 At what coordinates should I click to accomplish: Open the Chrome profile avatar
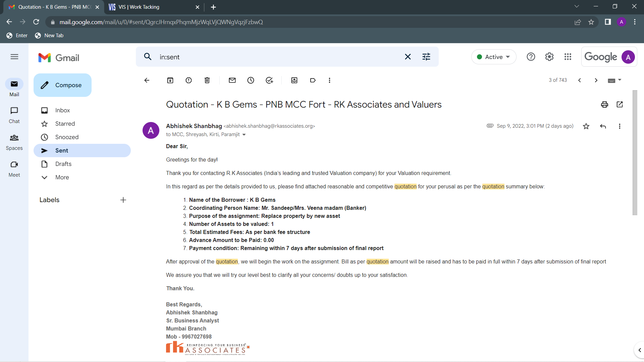tap(621, 22)
